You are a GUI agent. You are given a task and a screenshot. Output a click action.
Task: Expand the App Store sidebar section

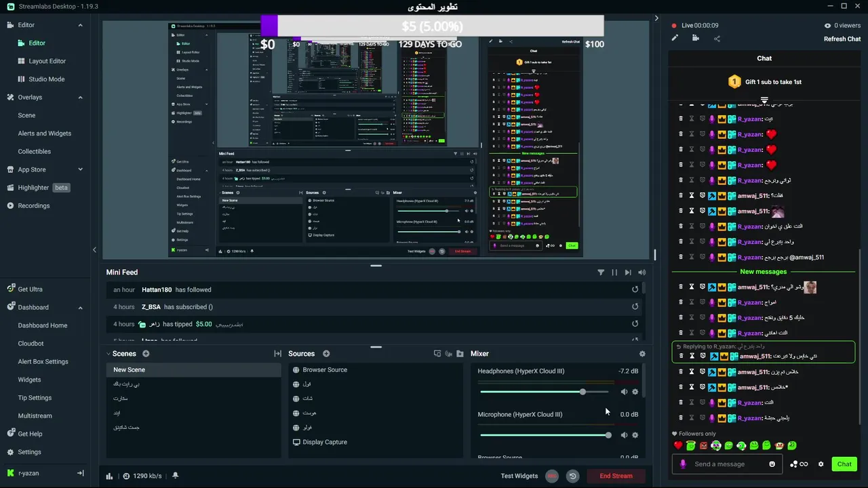pos(80,169)
